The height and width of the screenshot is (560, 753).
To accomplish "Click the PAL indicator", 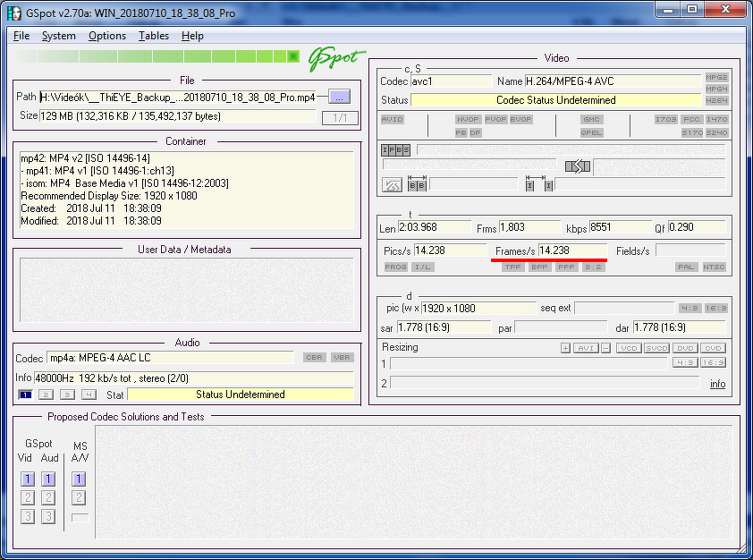I will click(686, 267).
